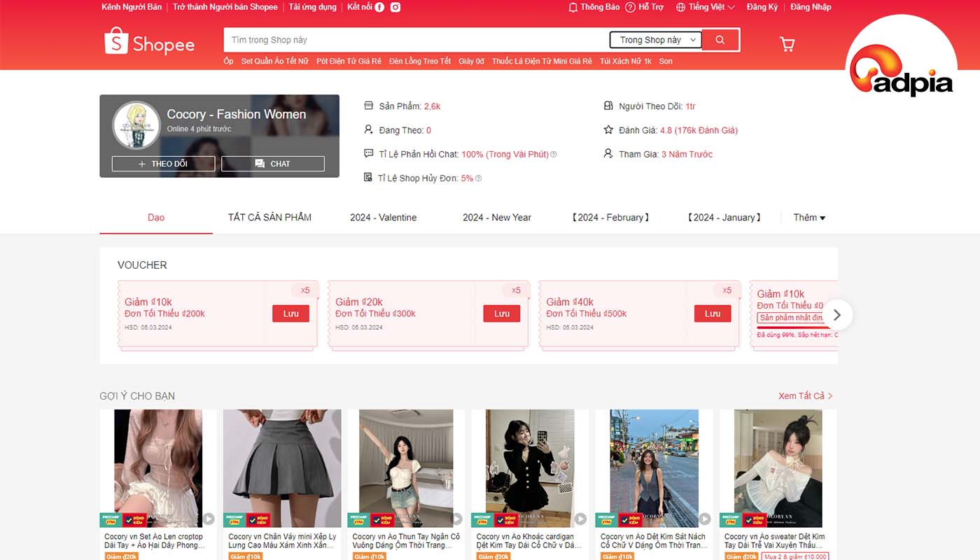Image resolution: width=980 pixels, height=560 pixels.
Task: Click the Hỗ Trợ question mark icon
Action: 630,7
